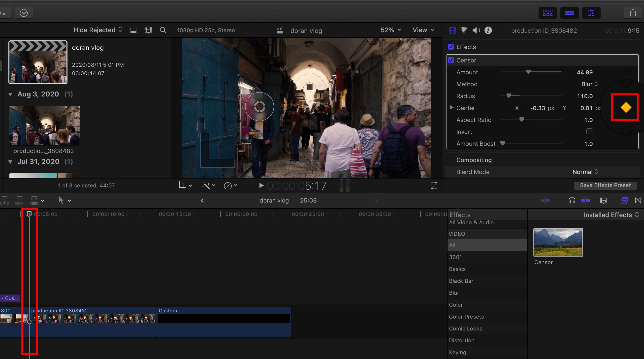Select the Color Presets category
The height and width of the screenshot is (359, 644).
(x=466, y=317)
